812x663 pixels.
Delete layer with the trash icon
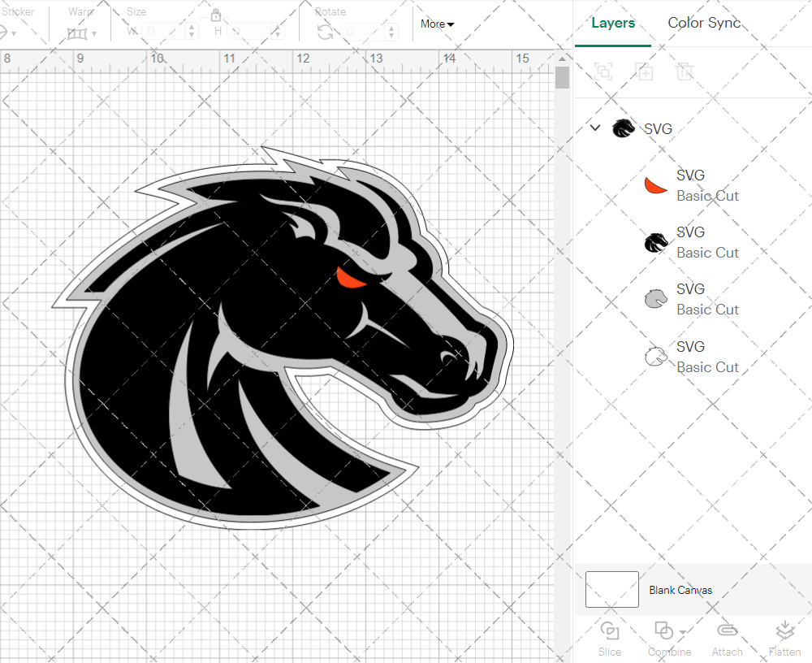click(685, 71)
